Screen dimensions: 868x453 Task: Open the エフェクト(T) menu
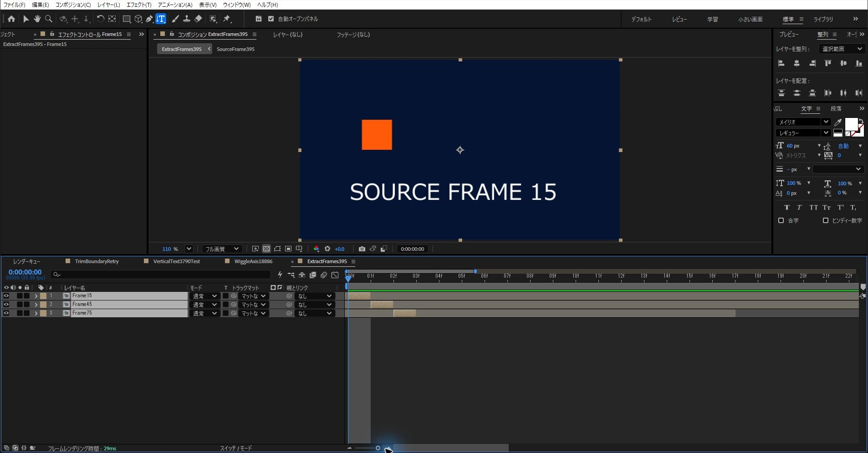(x=139, y=5)
